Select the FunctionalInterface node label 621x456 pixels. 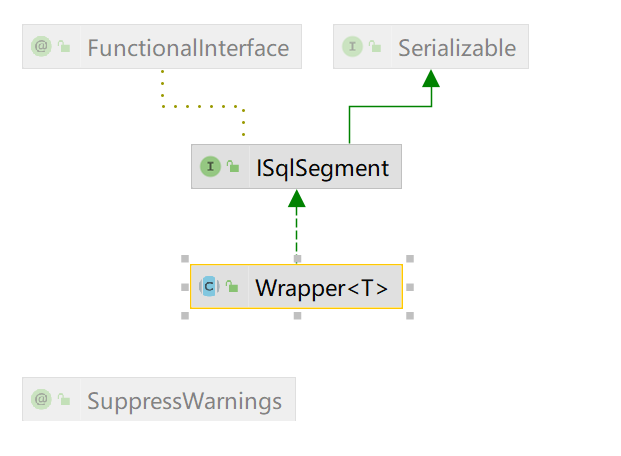(187, 47)
